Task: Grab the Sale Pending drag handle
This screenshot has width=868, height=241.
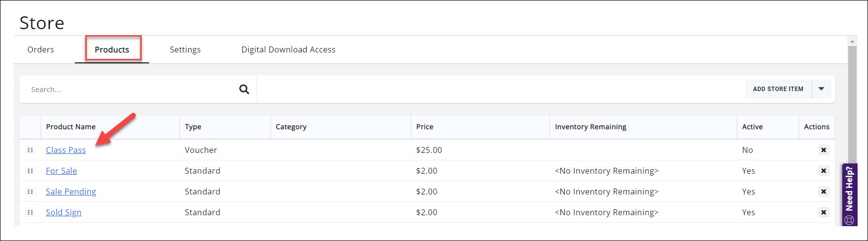Action: 30,192
